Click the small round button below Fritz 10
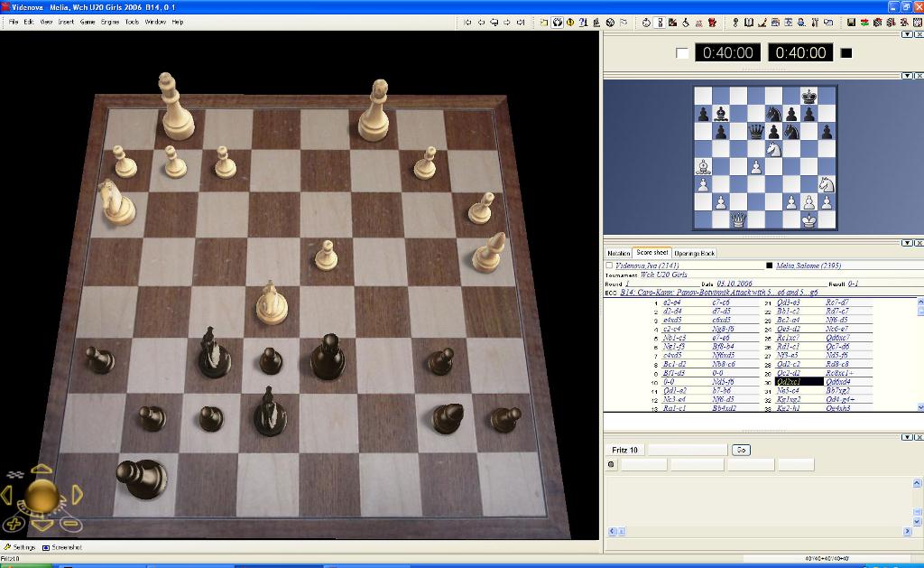The image size is (924, 568). 611,465
